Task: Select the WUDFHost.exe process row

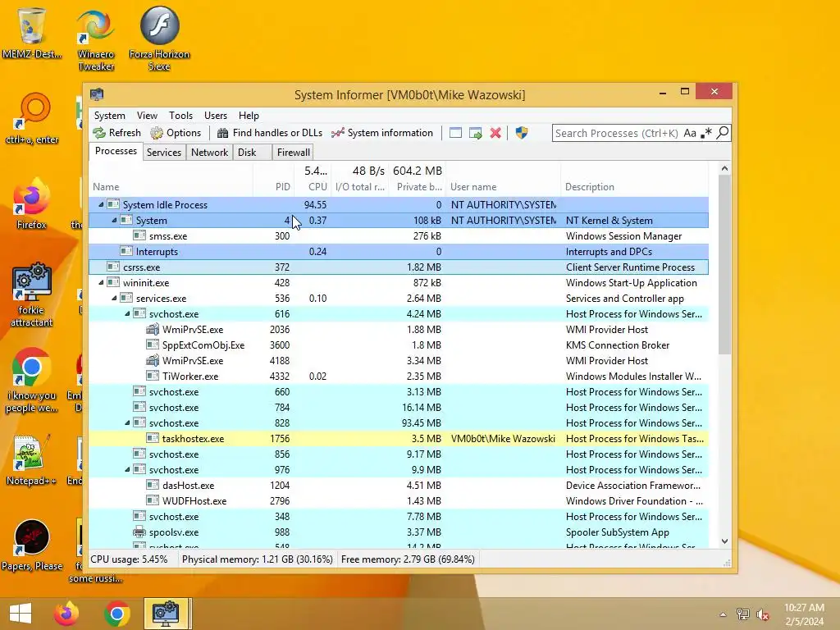Action: pos(399,501)
